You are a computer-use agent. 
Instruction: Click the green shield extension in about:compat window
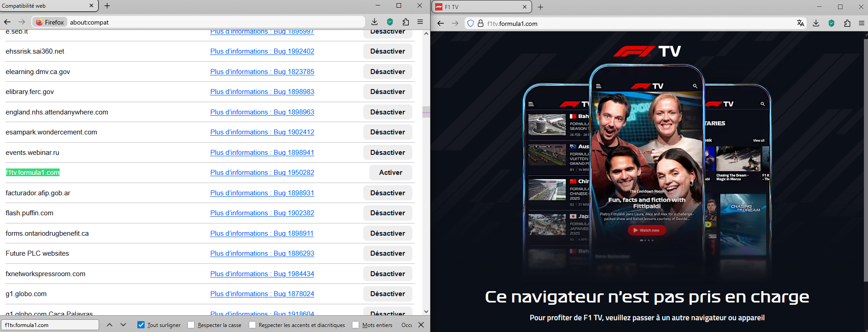390,22
